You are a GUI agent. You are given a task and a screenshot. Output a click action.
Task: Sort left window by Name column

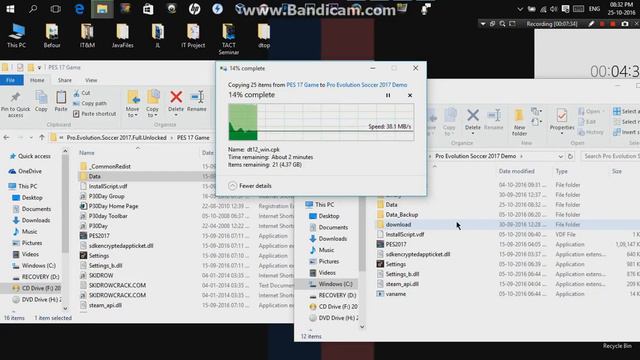coord(87,153)
